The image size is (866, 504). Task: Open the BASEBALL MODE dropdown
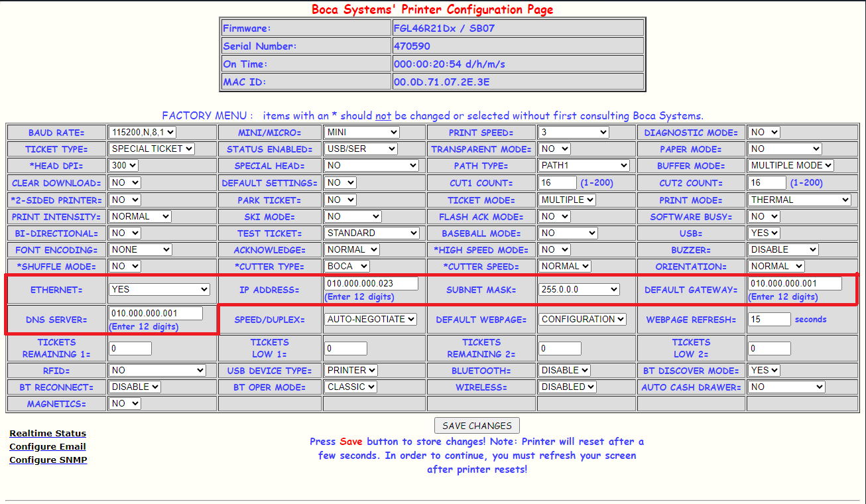tap(568, 233)
